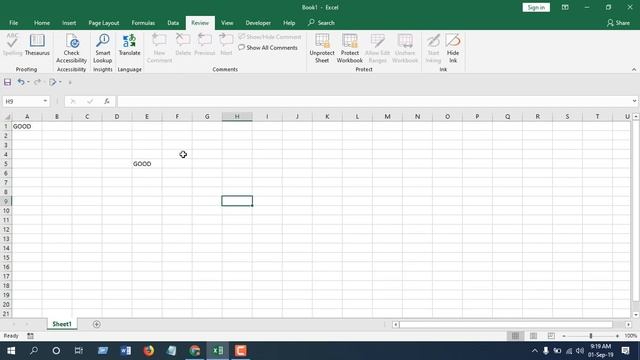Image resolution: width=640 pixels, height=360 pixels.
Task: Click the Sign in button
Action: (536, 7)
